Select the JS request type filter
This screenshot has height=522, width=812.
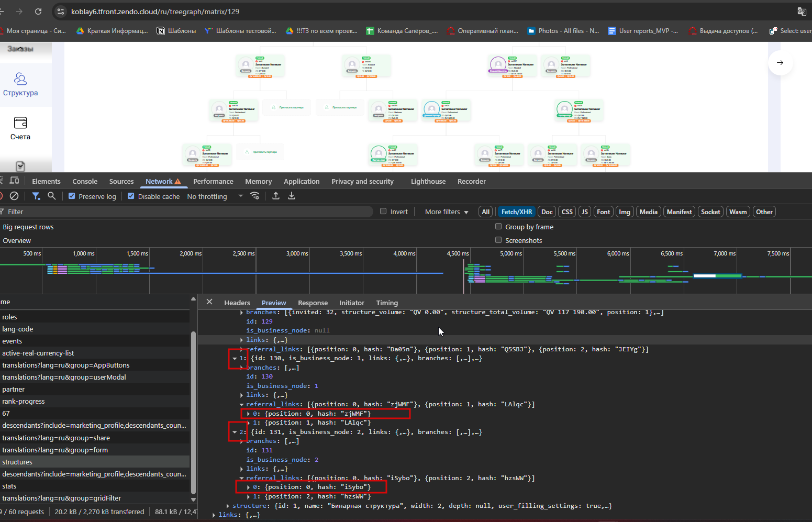point(585,212)
